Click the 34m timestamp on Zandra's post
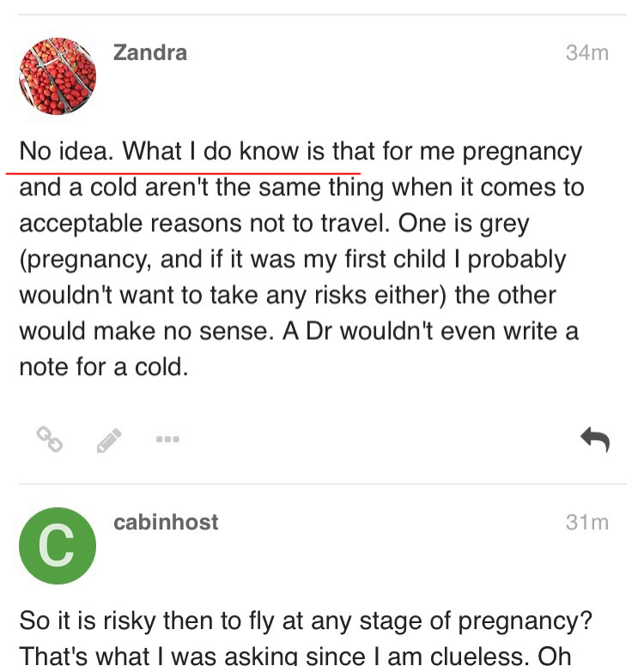The width and height of the screenshot is (644, 666). click(x=587, y=52)
